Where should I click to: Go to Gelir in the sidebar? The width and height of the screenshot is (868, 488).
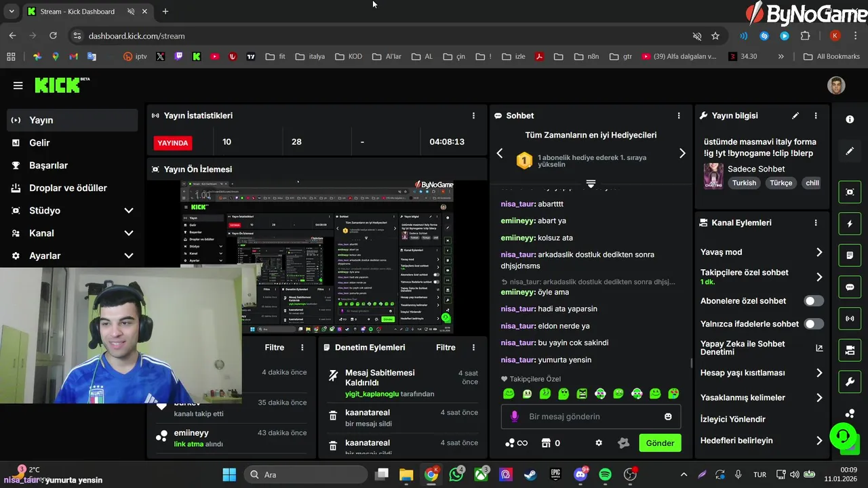73,142
